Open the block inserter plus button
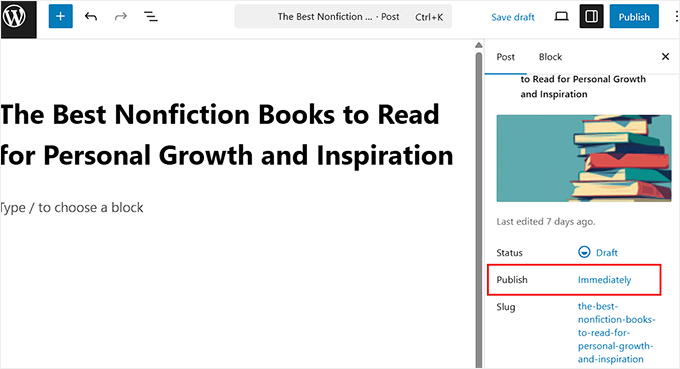Screen dimensions: 680x369 coord(60,16)
